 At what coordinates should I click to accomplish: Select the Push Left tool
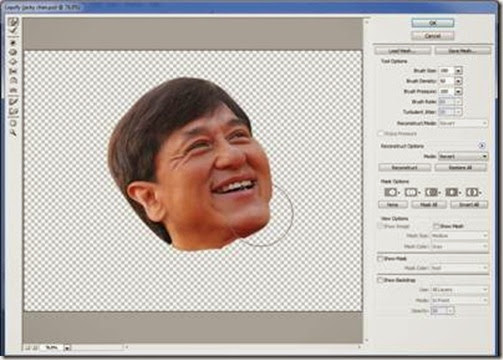click(13, 71)
